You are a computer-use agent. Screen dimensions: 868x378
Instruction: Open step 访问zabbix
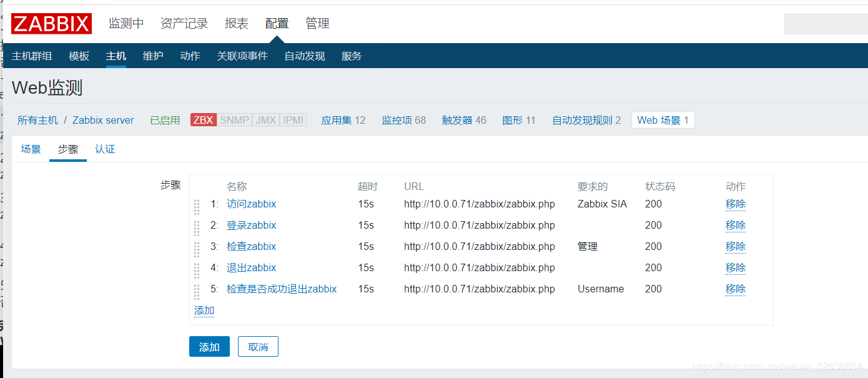251,204
